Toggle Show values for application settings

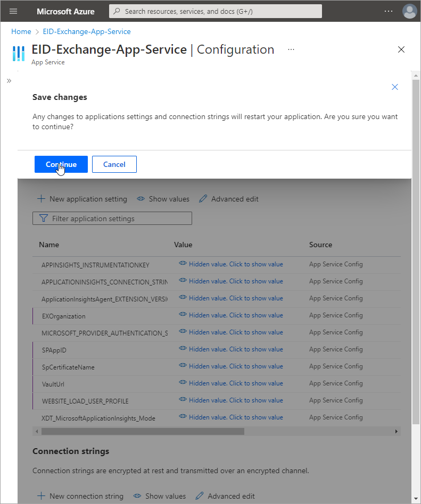click(163, 199)
